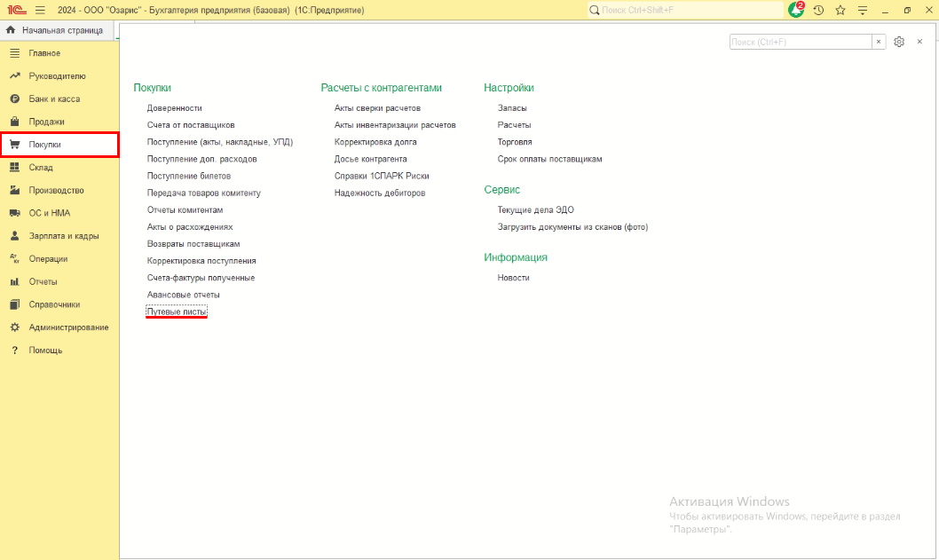The image size is (939, 560).
Task: Click the Банк и касса coin icon
Action: coord(14,99)
